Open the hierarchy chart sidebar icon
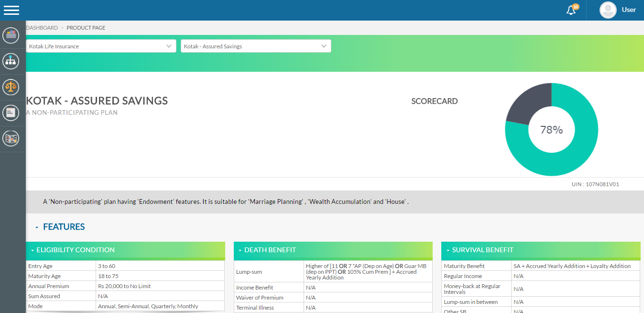The width and height of the screenshot is (644, 313). click(11, 61)
